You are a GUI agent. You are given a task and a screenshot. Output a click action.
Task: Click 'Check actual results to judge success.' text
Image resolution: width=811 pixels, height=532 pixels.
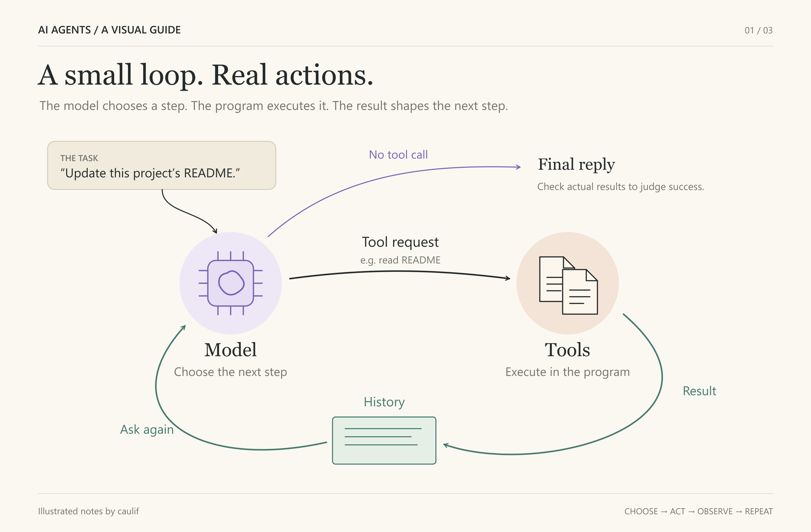point(620,187)
